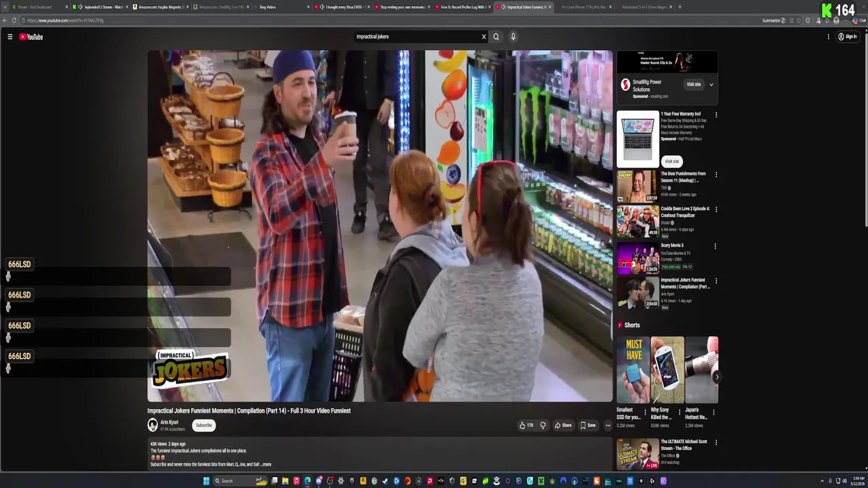Open options for Coulda Been Love video
This screenshot has height=488, width=868.
pyautogui.click(x=716, y=210)
